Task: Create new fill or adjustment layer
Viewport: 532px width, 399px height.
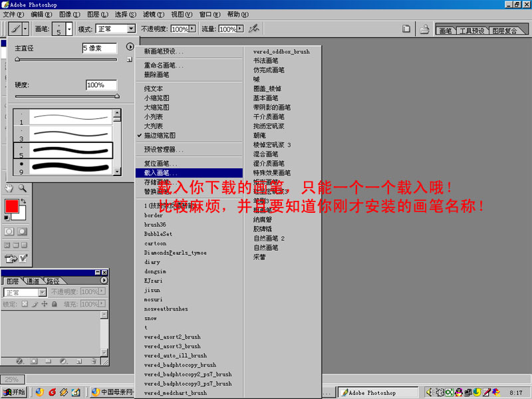Action: click(63, 361)
